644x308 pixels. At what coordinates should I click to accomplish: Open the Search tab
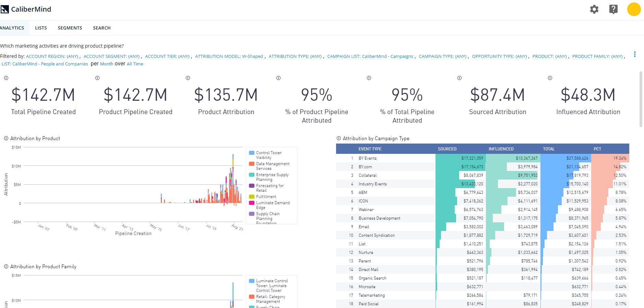coord(102,28)
